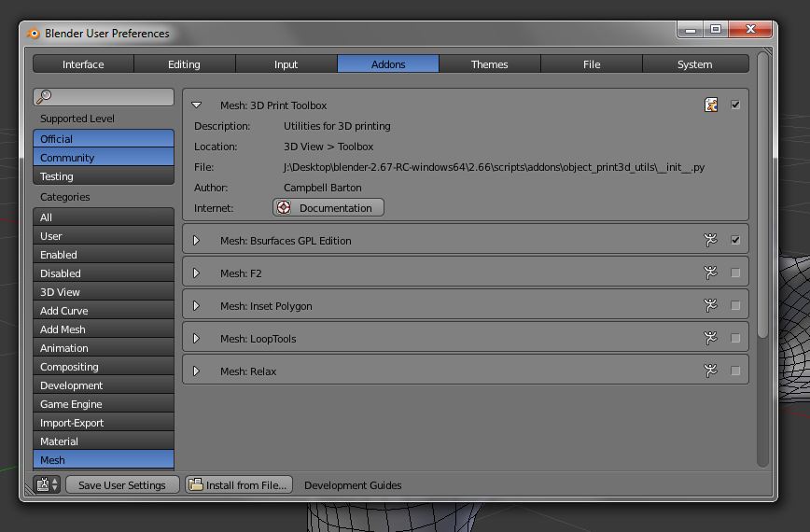Click the official-support icon on the 3D Print Toolbox row
This screenshot has width=810, height=532.
pyautogui.click(x=711, y=105)
